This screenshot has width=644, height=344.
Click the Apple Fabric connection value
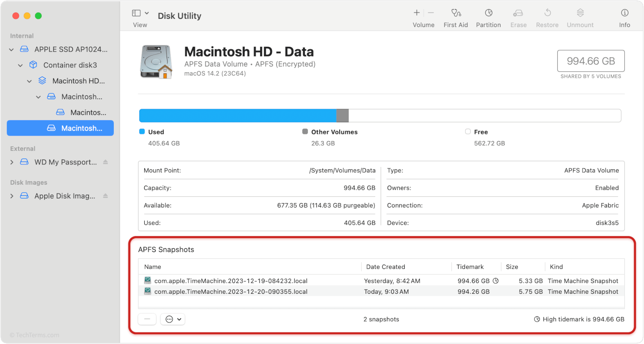point(601,205)
